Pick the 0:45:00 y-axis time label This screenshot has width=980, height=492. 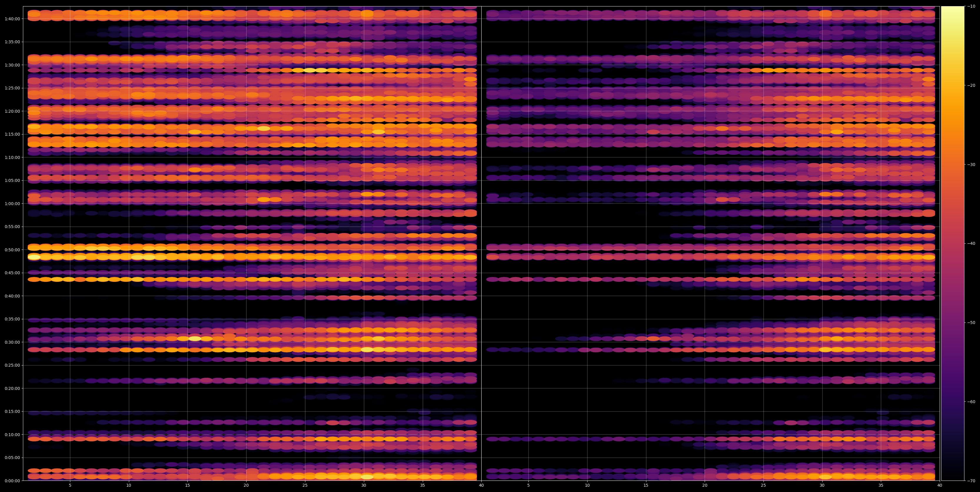coord(13,273)
